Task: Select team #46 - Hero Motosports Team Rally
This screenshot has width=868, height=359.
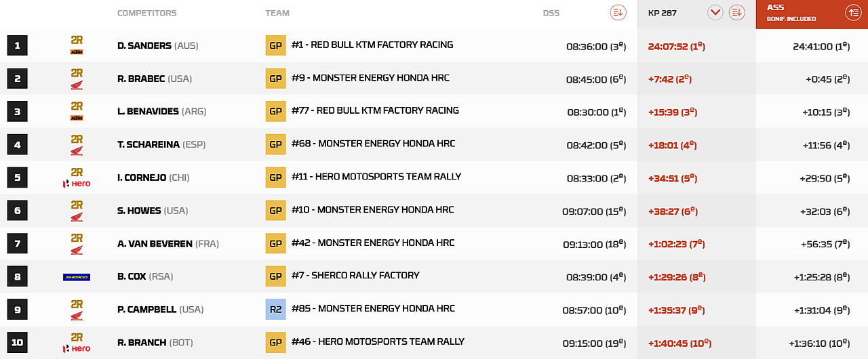Action: click(378, 342)
